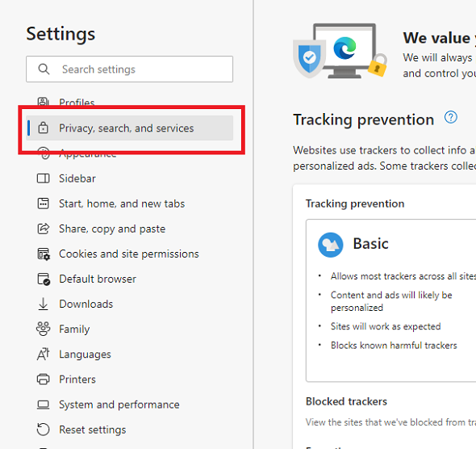Click the Sidebar panel icon
This screenshot has width=476, height=449.
(x=43, y=178)
